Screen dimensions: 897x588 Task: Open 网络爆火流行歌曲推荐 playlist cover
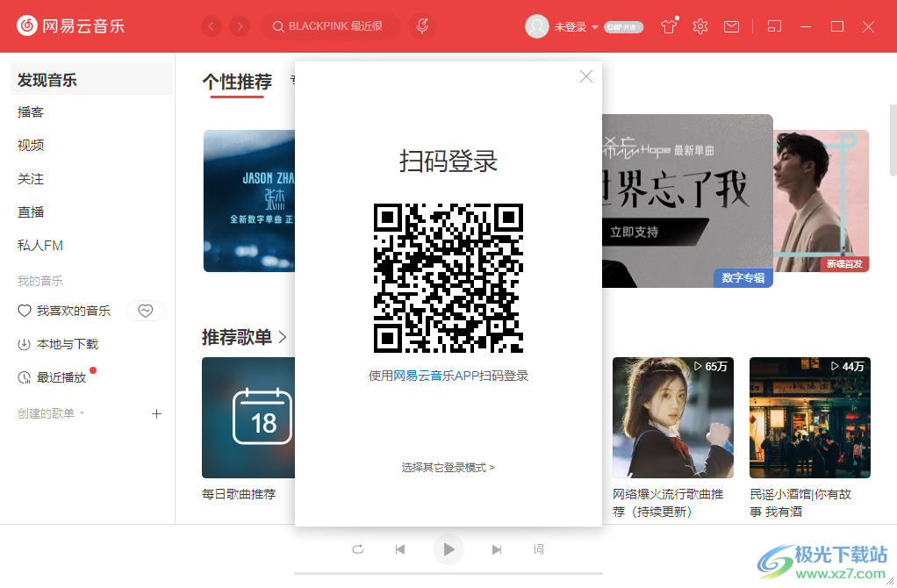click(x=672, y=418)
